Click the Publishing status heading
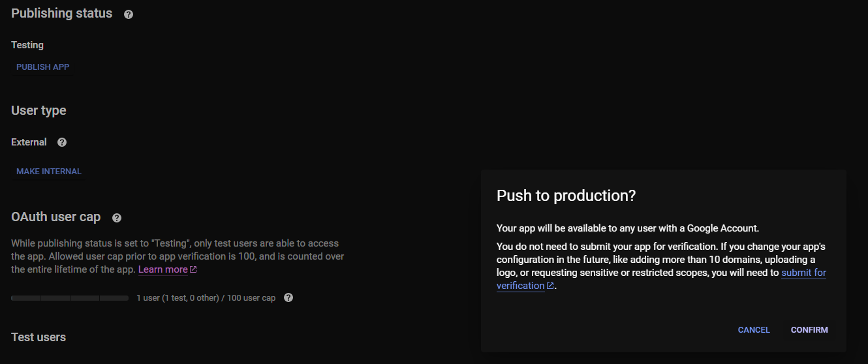 (x=62, y=14)
